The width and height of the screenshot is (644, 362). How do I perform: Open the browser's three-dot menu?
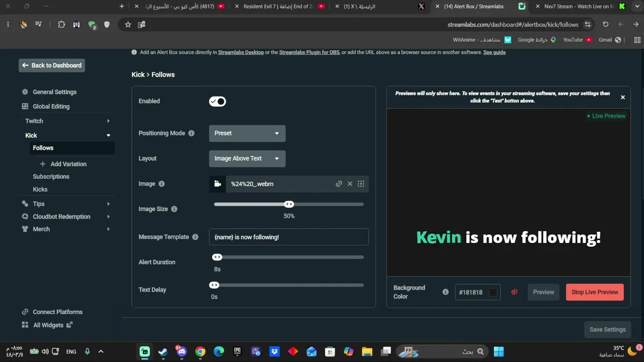(x=8, y=25)
